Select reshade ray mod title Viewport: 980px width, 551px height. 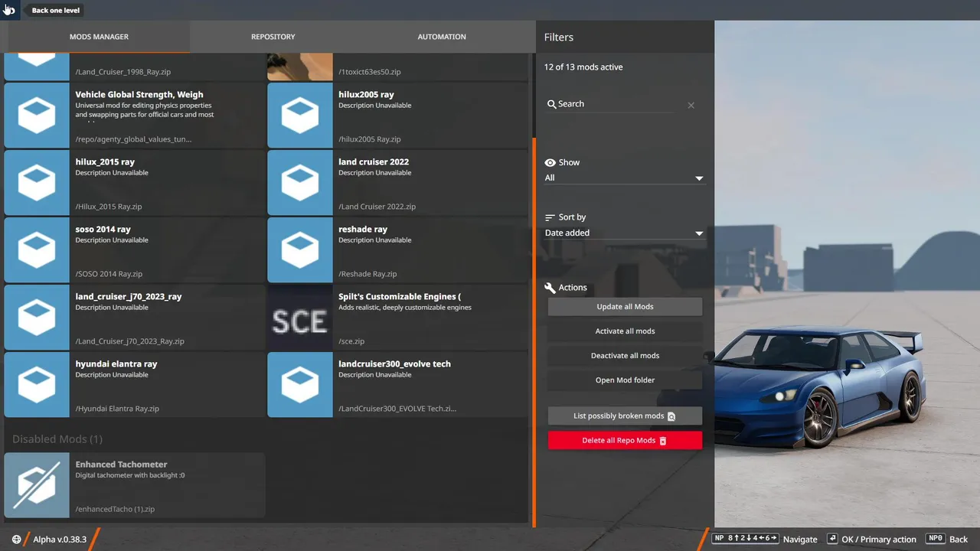(x=363, y=230)
